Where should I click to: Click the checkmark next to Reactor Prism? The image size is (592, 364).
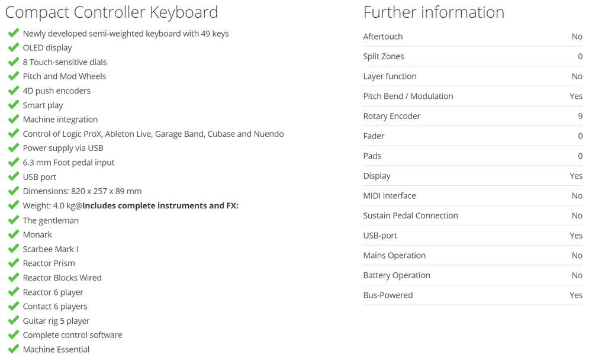click(13, 263)
